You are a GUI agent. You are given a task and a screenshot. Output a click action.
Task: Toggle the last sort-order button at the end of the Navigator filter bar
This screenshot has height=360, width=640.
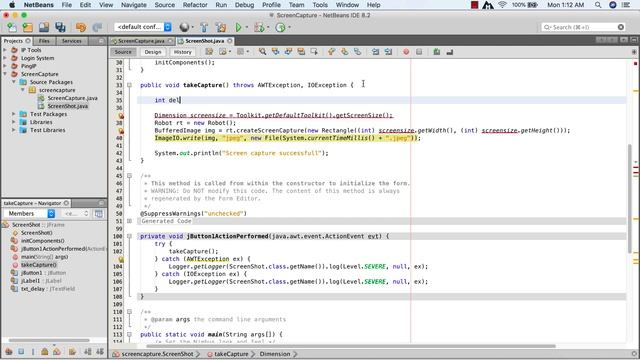pos(100,351)
